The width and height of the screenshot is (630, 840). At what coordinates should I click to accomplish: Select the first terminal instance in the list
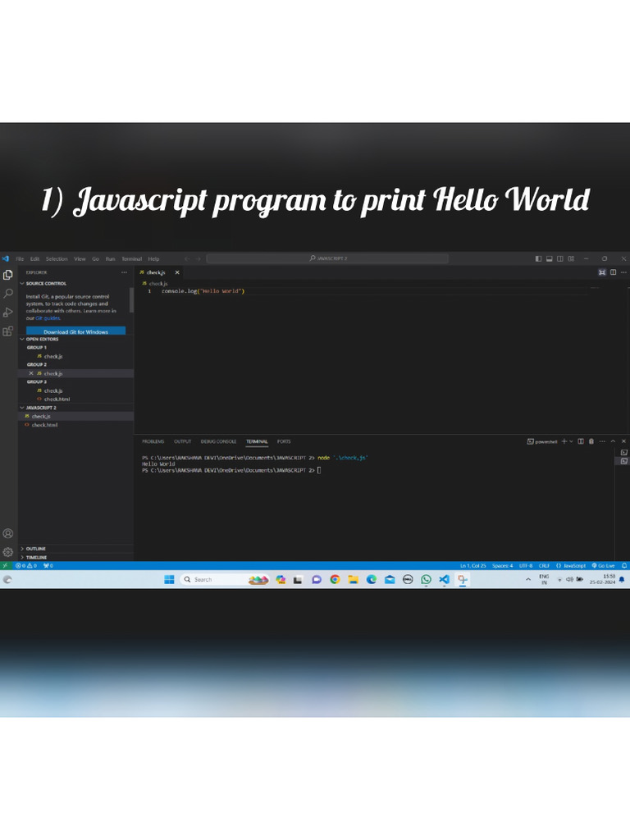624,453
